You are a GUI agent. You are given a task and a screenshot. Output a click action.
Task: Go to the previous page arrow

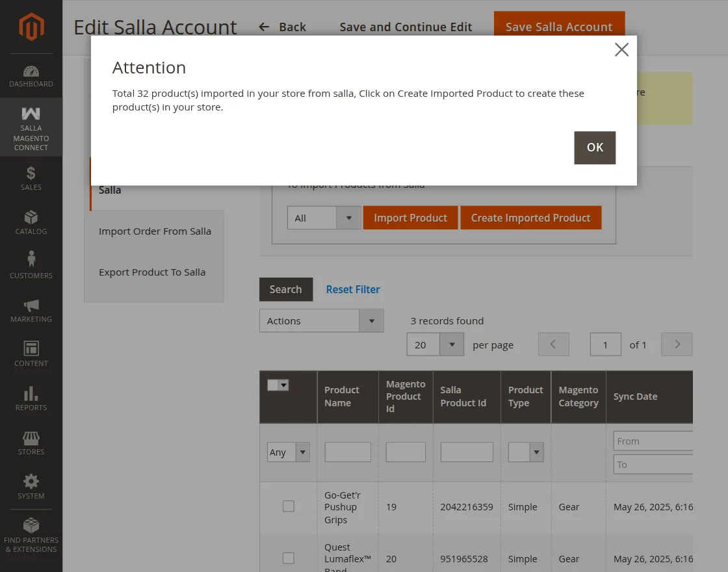553,344
